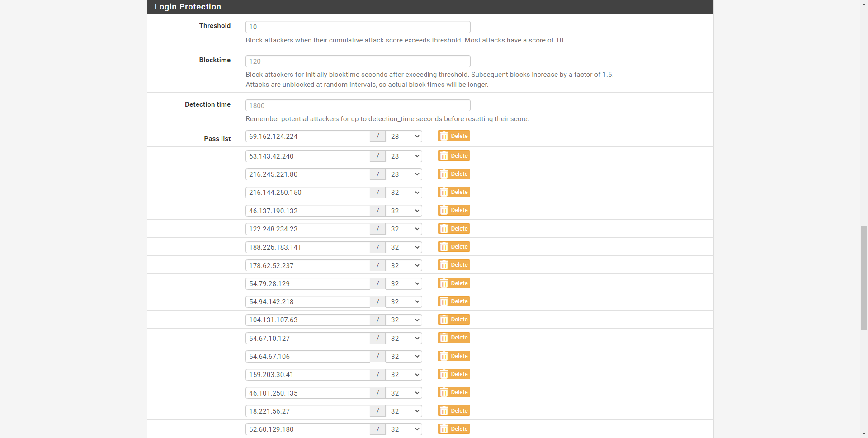The height and width of the screenshot is (438, 868).
Task: Click the scrollbar down arrow
Action: click(x=864, y=434)
